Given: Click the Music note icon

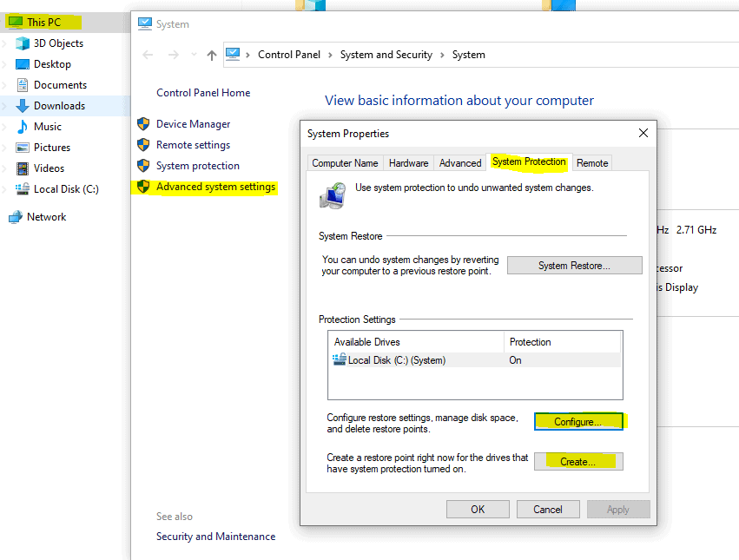Looking at the screenshot, I should click(23, 127).
